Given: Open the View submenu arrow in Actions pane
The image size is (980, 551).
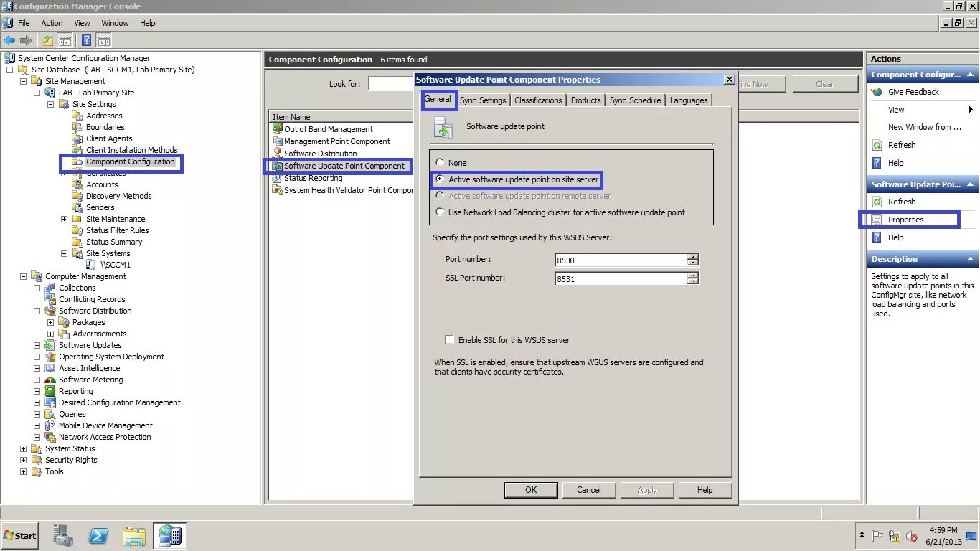Looking at the screenshot, I should coord(971,110).
